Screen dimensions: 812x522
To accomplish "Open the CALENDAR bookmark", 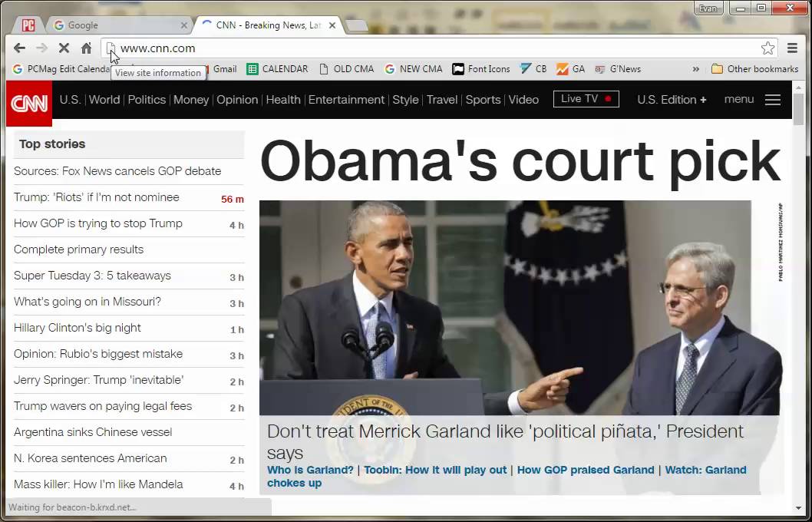I will 277,69.
